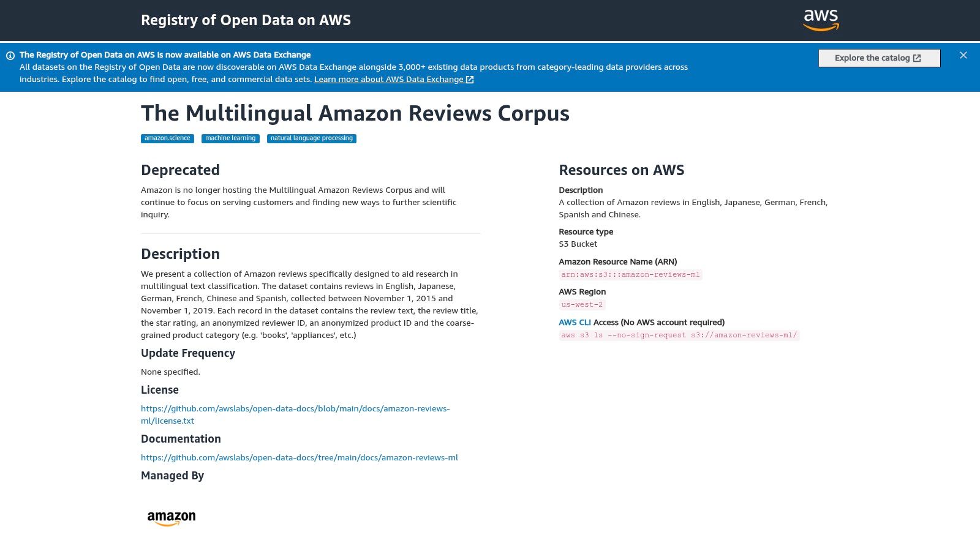The height and width of the screenshot is (551, 980).
Task: Click the Resources on AWS section heading
Action: [x=621, y=170]
